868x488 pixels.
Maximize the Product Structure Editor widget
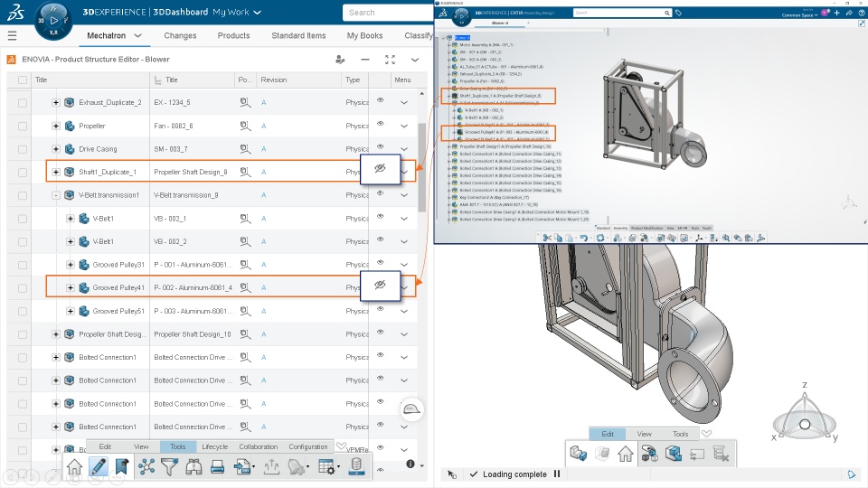(x=391, y=60)
